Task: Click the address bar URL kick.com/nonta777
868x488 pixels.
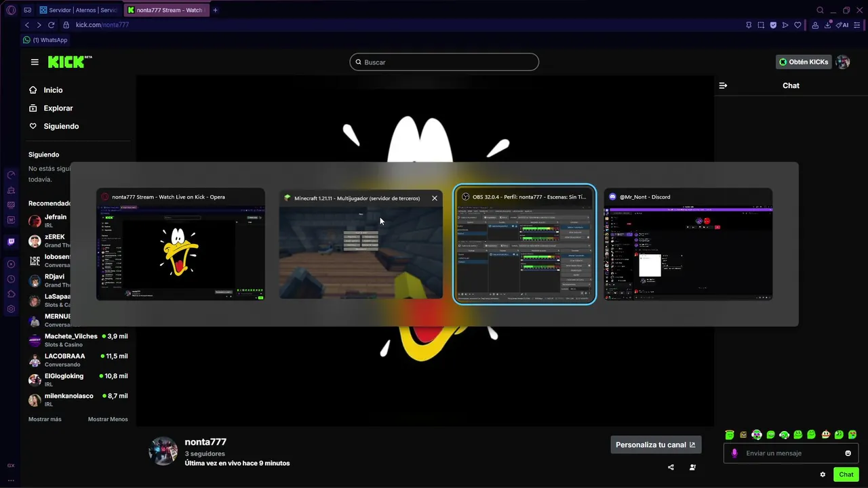Action: point(102,25)
